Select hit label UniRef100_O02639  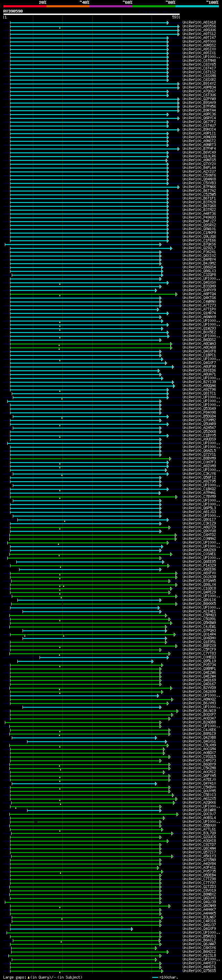click(x=199, y=577)
